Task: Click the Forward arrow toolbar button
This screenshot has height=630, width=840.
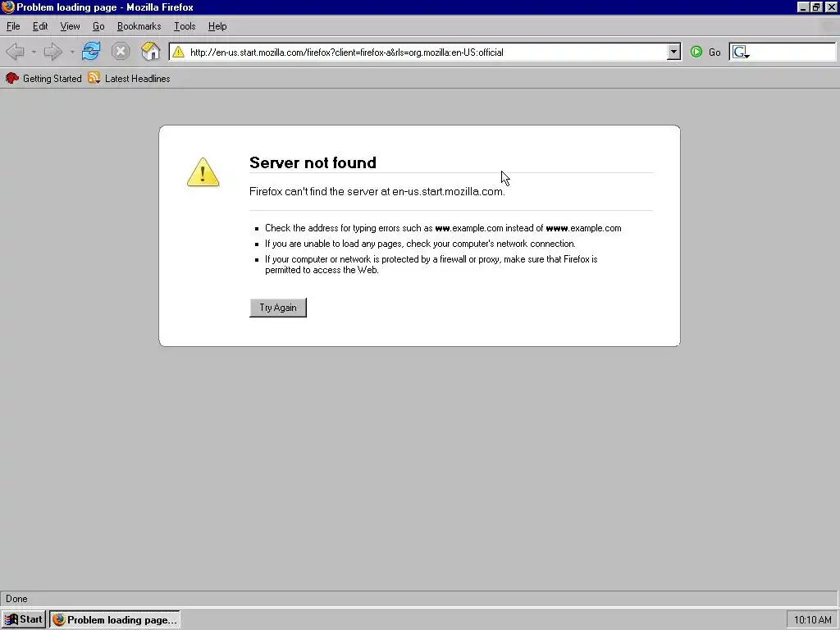Action: (x=52, y=52)
